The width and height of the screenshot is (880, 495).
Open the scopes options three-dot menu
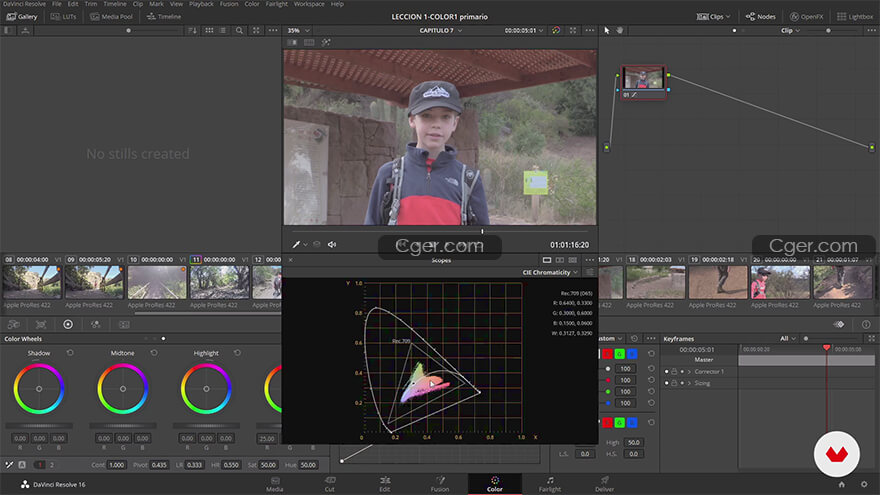[x=589, y=260]
